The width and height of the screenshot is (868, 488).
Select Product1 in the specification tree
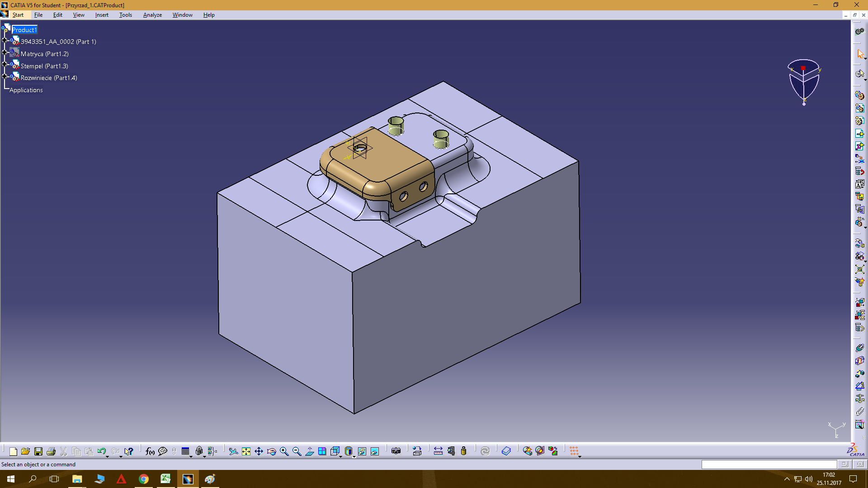[x=24, y=30]
